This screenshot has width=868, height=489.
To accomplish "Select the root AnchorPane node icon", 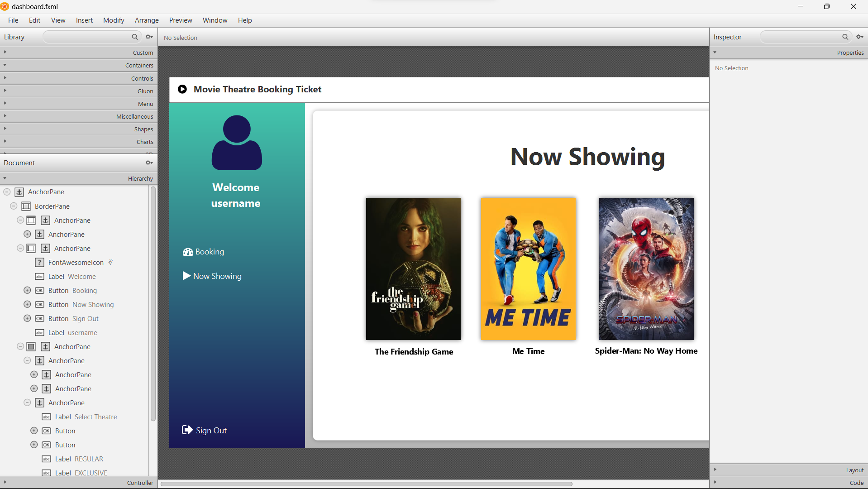I will pyautogui.click(x=19, y=192).
